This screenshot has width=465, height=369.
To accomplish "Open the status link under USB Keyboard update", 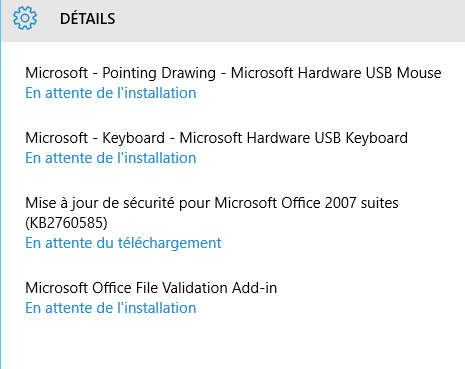I will [111, 158].
